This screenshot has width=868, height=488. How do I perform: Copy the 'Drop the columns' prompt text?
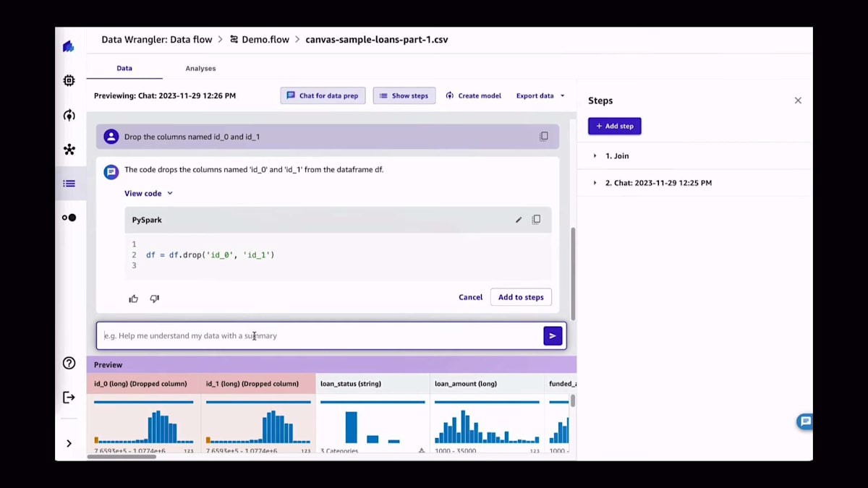(544, 136)
